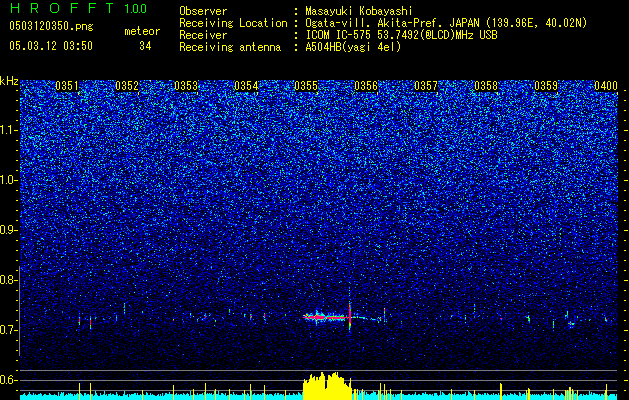Click the 0.7 kHz axis label
The image size is (629, 400).
9,330
